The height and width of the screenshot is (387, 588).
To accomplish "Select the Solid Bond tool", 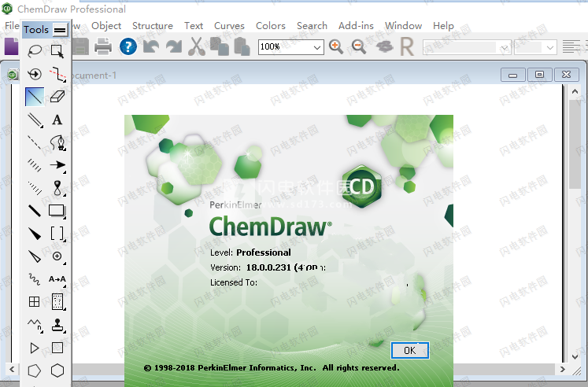I will point(35,97).
